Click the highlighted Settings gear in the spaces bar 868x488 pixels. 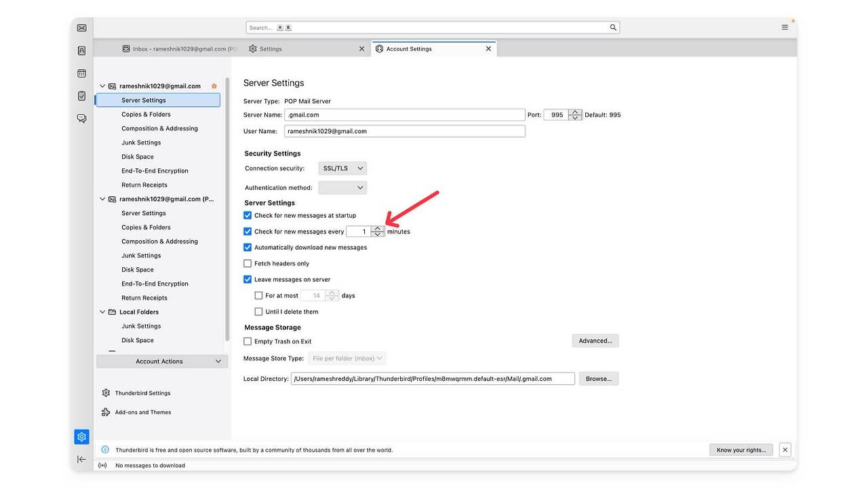pyautogui.click(x=81, y=436)
